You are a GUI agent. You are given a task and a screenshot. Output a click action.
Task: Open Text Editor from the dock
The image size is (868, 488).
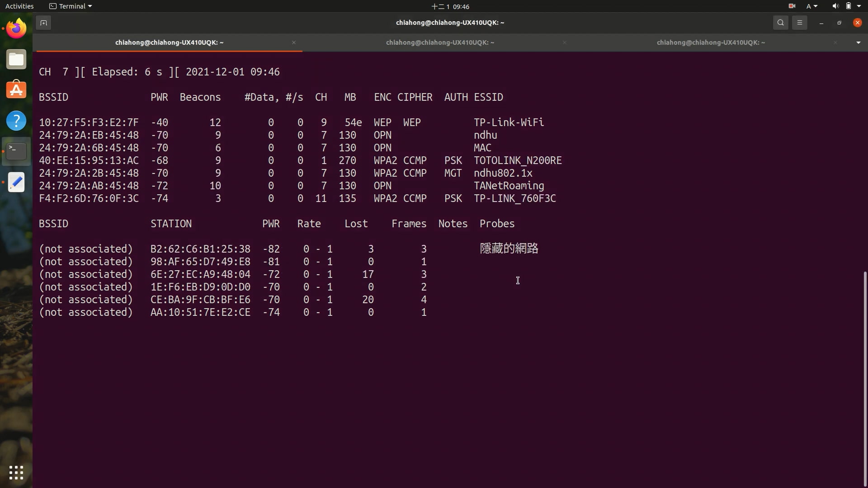tap(16, 182)
